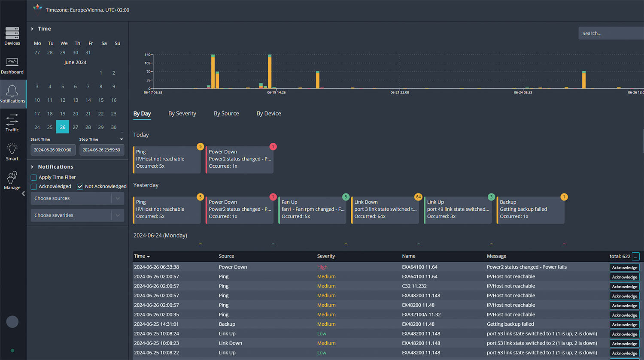
Task: Open the Choose severities dropdown
Action: pos(77,215)
